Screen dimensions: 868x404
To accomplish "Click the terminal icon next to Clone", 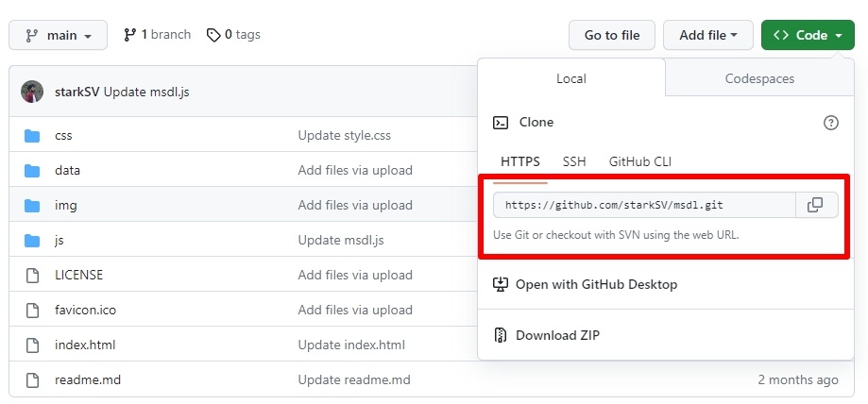I will (501, 123).
